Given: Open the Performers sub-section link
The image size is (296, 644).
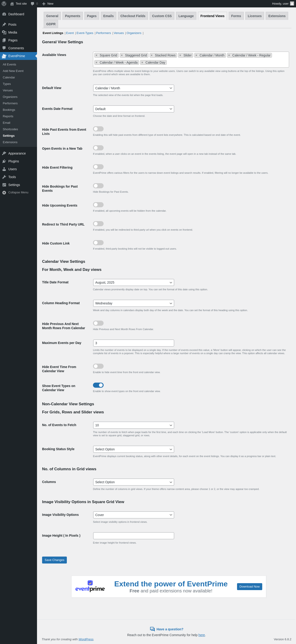Looking at the screenshot, I should [x=103, y=33].
